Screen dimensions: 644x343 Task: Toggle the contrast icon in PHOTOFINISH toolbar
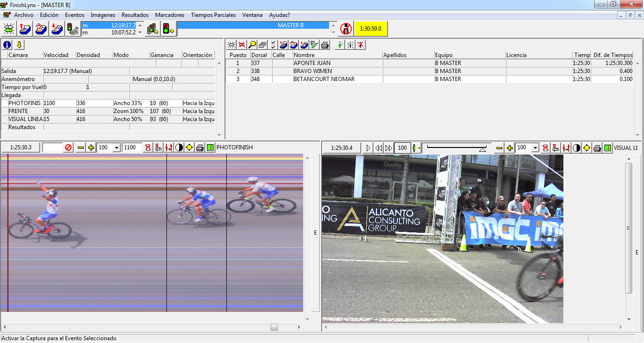coord(179,147)
